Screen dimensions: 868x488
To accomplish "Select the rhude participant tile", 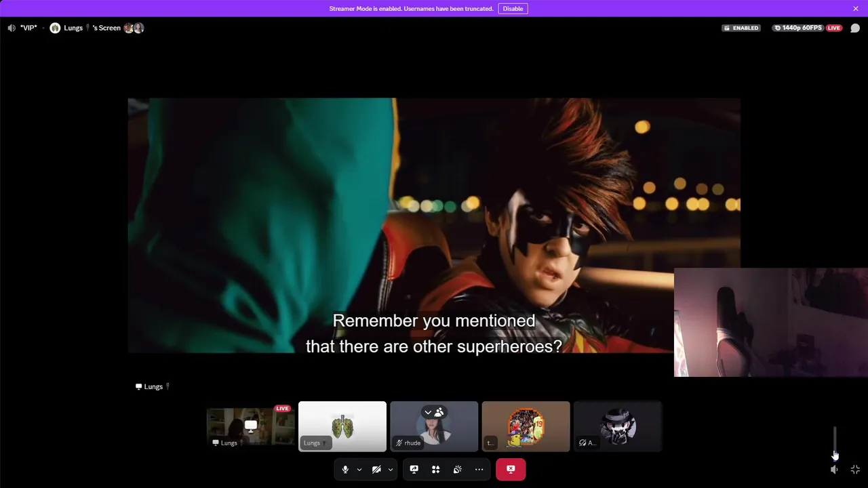I will click(x=434, y=426).
